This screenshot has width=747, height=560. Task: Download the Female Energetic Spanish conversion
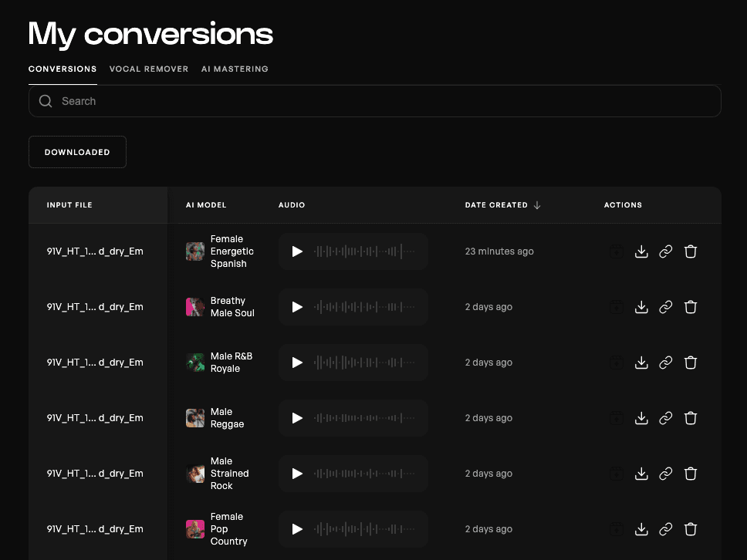pyautogui.click(x=641, y=251)
